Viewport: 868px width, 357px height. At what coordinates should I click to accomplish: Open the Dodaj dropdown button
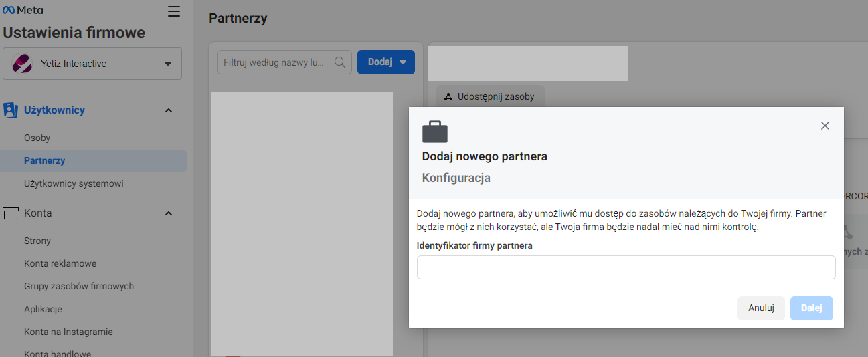[386, 62]
